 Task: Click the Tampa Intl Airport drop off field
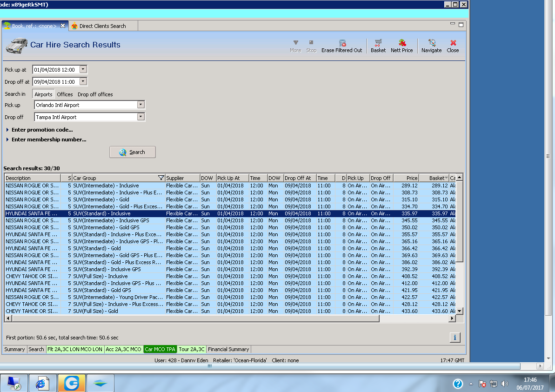pos(86,117)
